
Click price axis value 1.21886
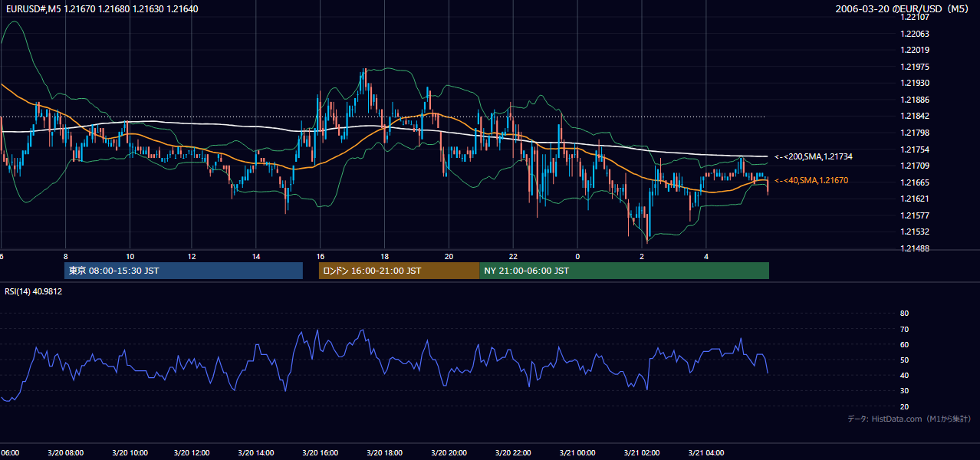pyautogui.click(x=913, y=100)
